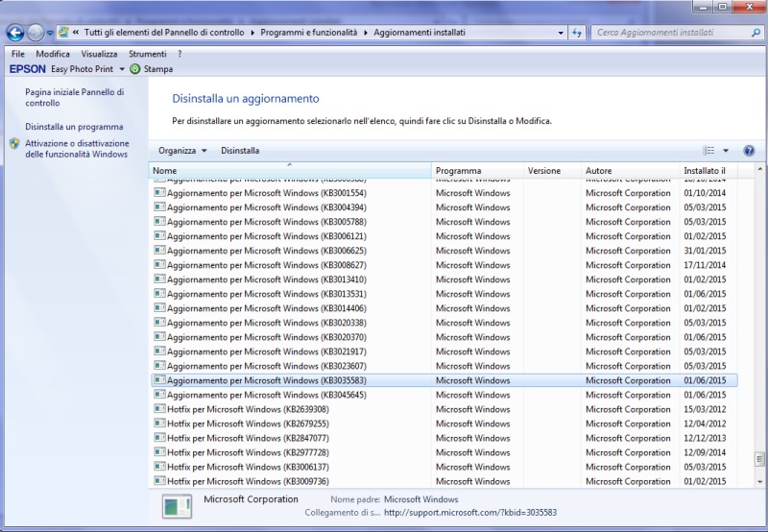Click the Forward navigation arrow button
Viewport: 768px width, 532px height.
click(36, 33)
